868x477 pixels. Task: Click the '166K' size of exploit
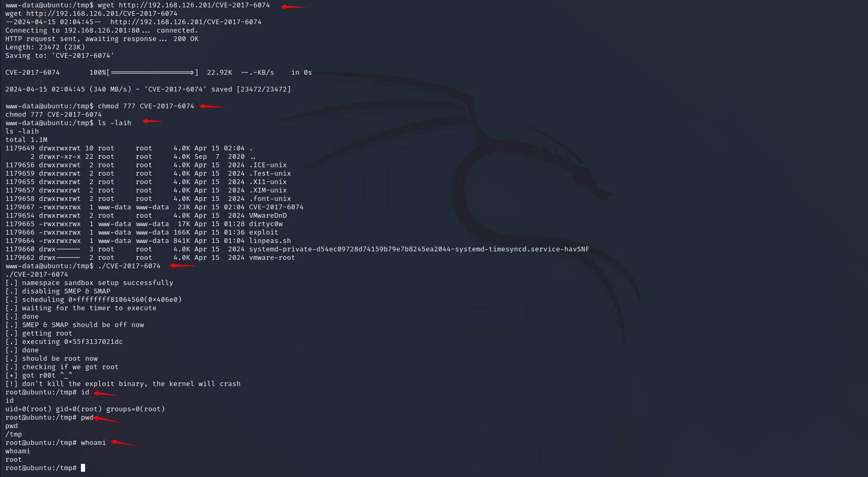coord(182,232)
